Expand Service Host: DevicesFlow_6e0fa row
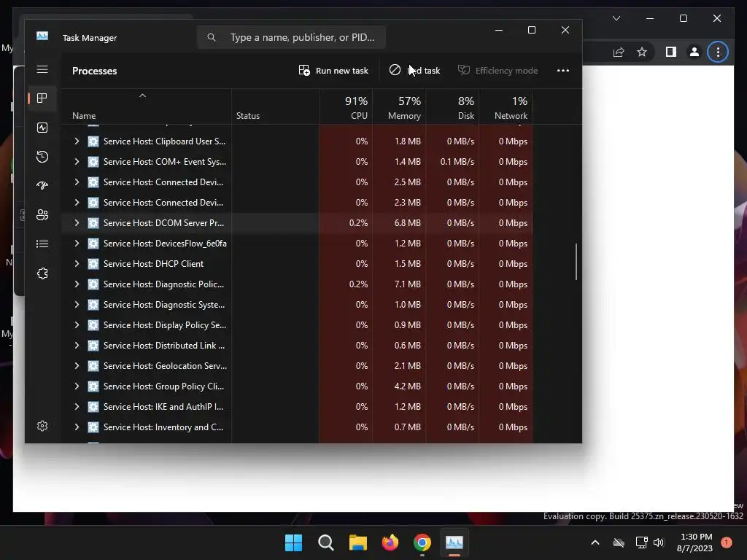This screenshot has height=560, width=747. click(77, 244)
